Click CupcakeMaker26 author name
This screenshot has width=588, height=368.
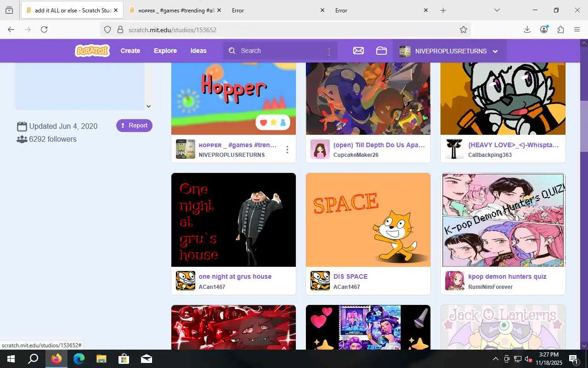[356, 155]
